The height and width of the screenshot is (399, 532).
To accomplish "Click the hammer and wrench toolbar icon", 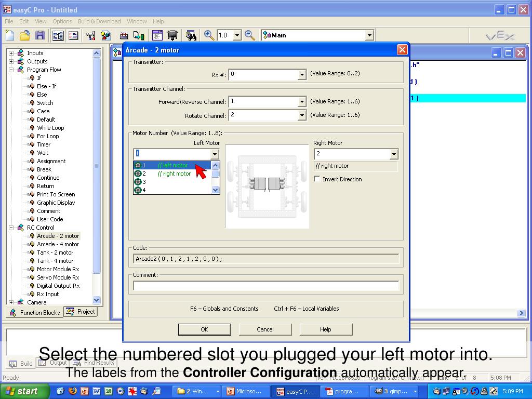I will (90, 35).
